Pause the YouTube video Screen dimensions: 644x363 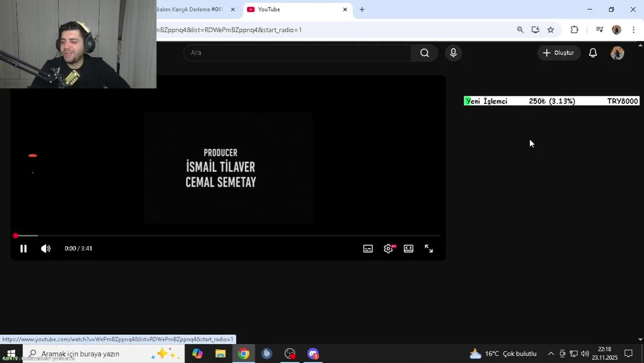point(23,249)
